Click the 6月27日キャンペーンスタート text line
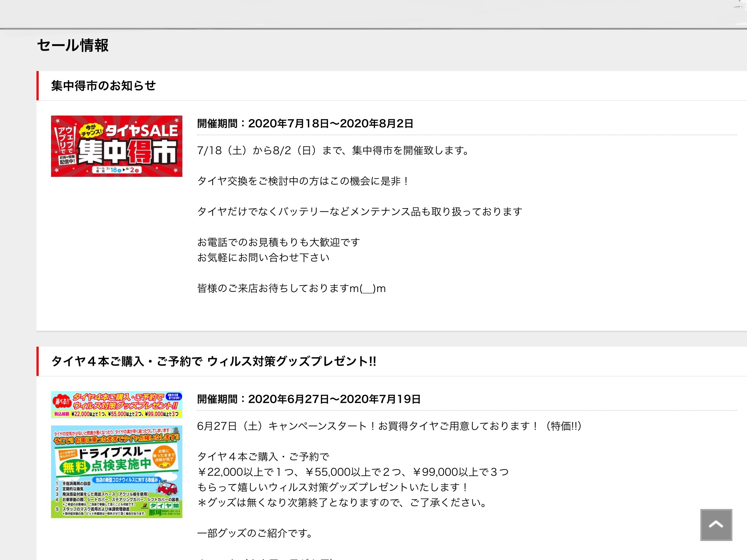The height and width of the screenshot is (560, 747). pyautogui.click(x=389, y=426)
